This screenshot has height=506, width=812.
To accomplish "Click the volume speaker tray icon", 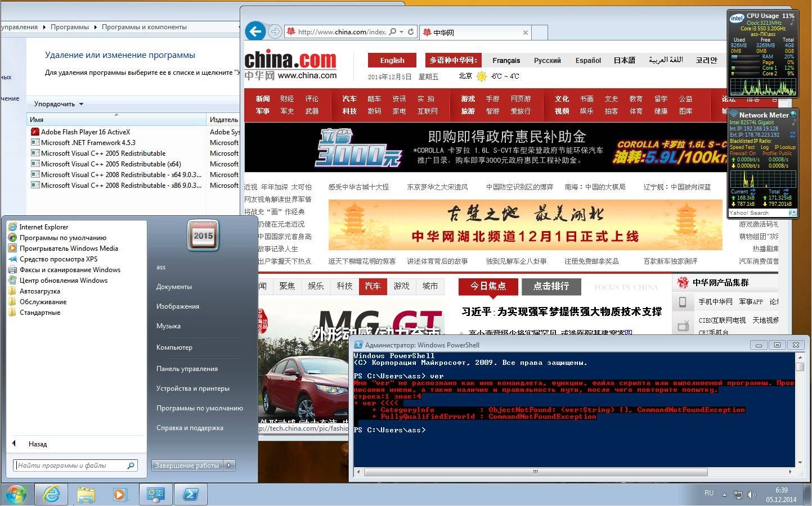I will [x=752, y=495].
